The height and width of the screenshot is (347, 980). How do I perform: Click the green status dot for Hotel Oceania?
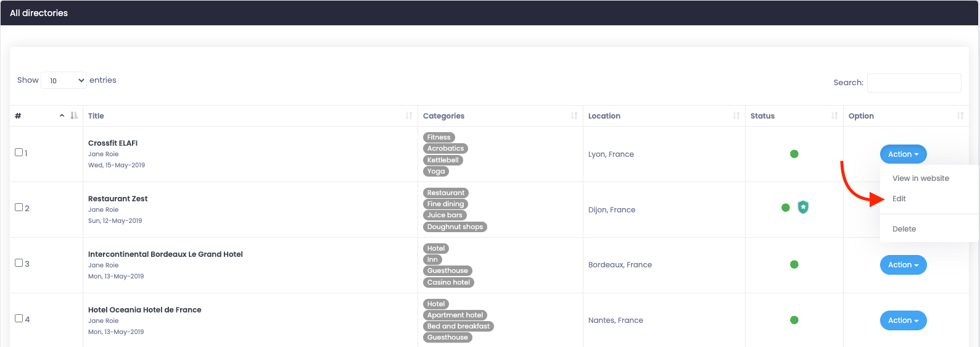794,320
